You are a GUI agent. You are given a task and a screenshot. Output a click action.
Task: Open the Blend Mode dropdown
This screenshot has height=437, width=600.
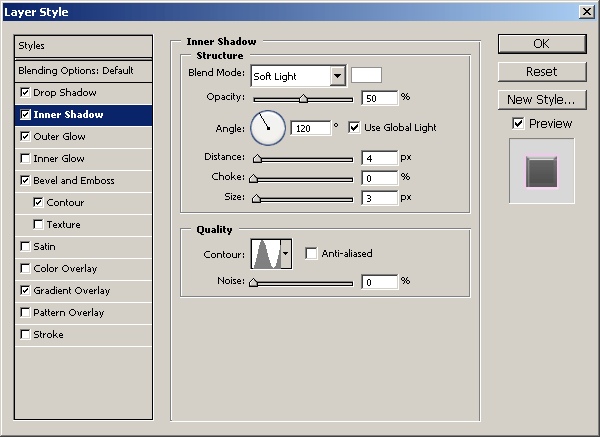(x=299, y=75)
